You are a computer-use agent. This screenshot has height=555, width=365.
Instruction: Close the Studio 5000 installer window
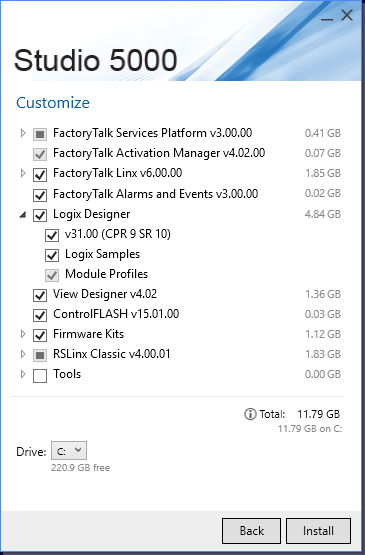[347, 15]
